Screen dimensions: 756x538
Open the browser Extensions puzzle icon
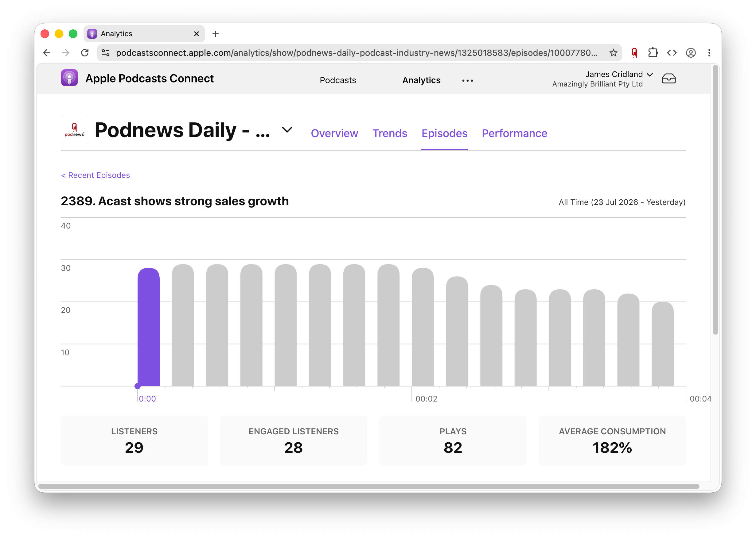pos(653,53)
